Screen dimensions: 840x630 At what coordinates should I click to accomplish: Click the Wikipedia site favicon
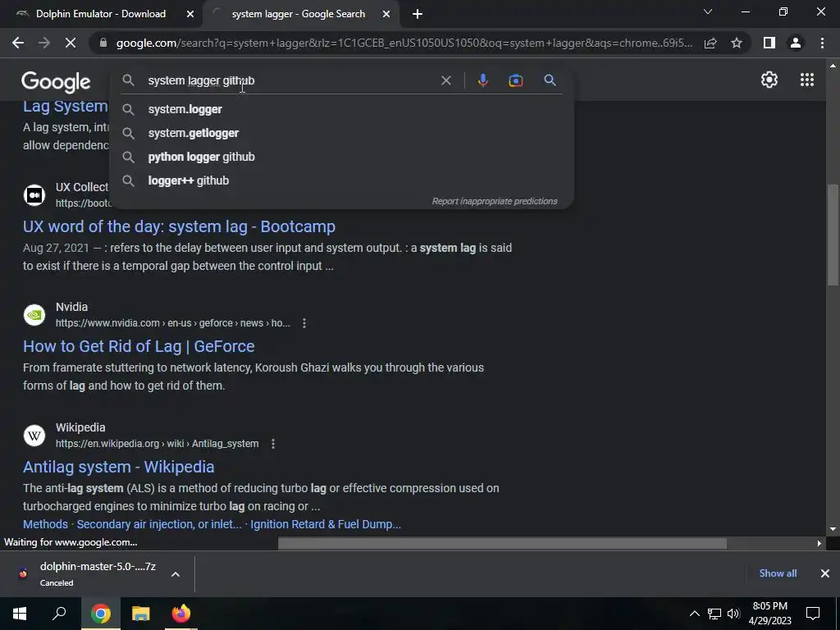click(34, 436)
